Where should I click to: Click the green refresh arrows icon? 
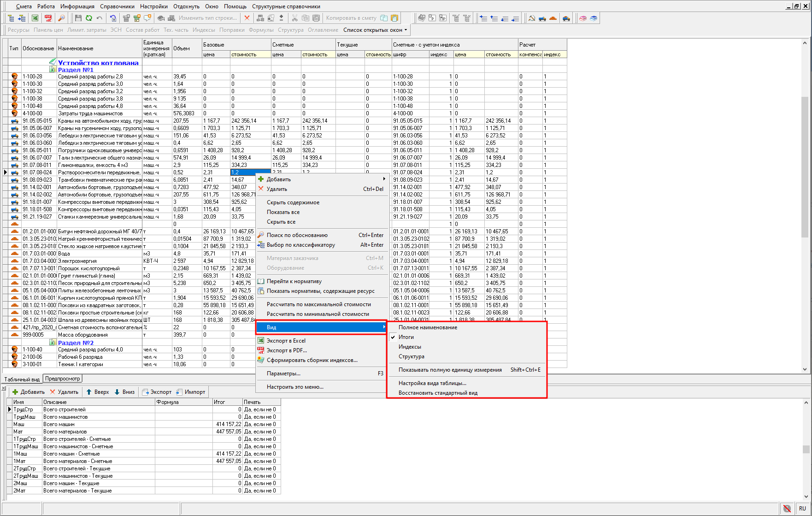click(x=88, y=18)
